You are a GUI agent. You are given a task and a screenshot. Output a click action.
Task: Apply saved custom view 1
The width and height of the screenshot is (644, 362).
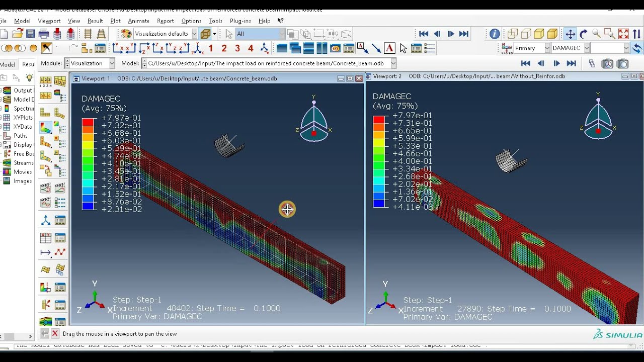click(x=211, y=48)
